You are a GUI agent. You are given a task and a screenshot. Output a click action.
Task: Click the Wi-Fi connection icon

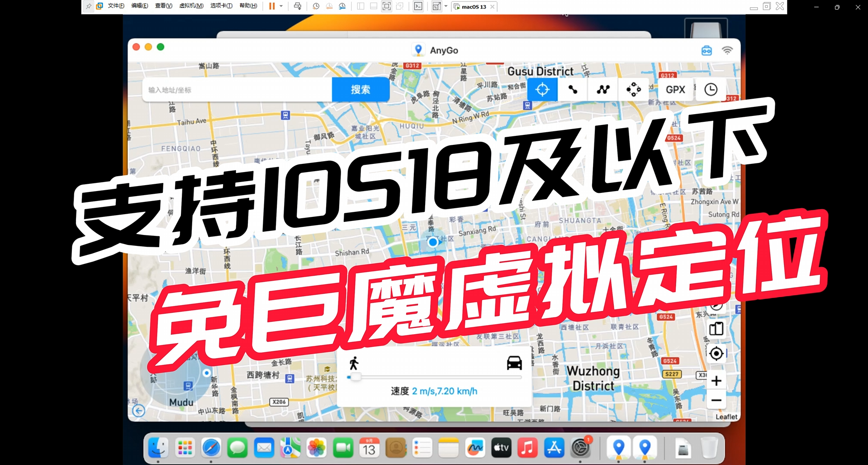727,50
